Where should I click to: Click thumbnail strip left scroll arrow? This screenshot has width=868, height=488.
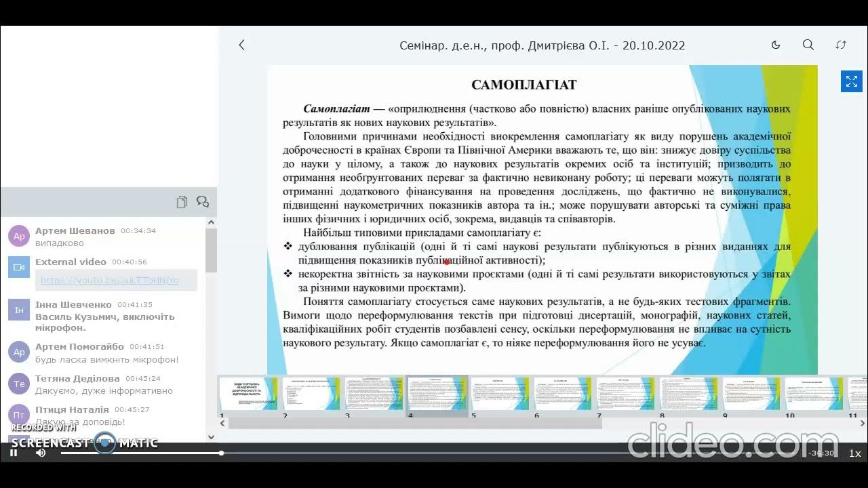coord(223,424)
